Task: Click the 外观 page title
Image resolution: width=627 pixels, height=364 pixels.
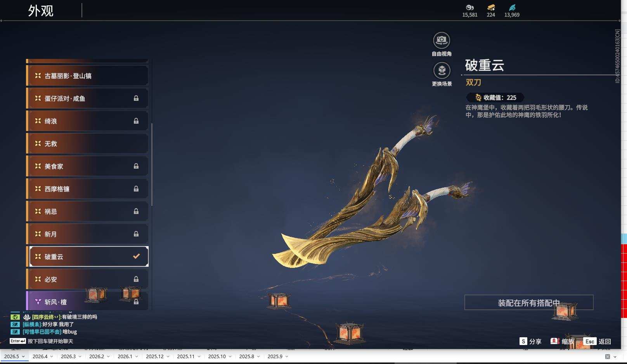Action: click(x=41, y=11)
